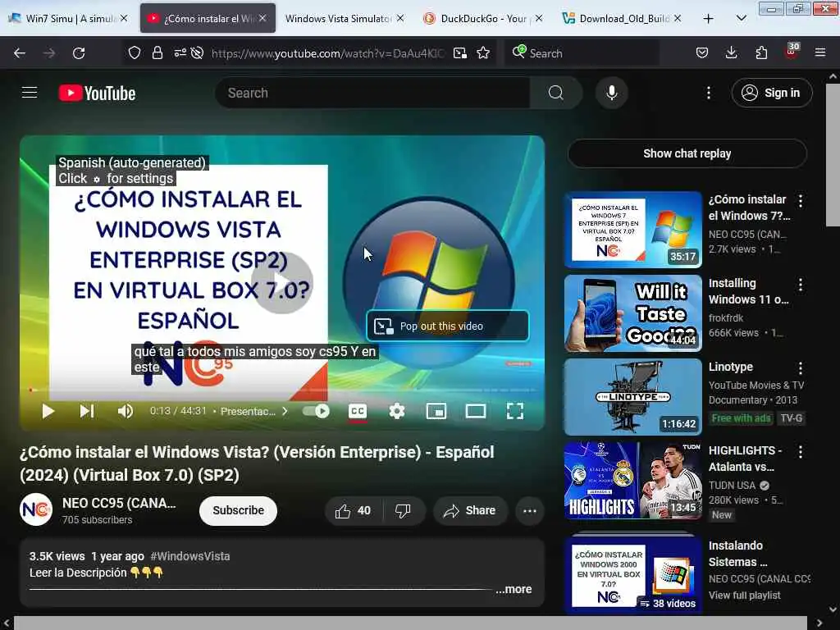840x630 pixels.
Task: Skip to next video button
Action: click(87, 412)
